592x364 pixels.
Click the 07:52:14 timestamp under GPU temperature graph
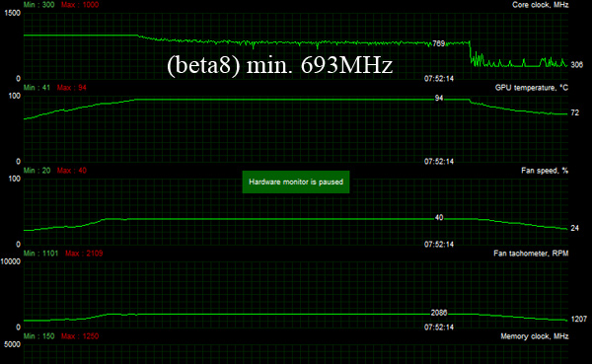(439, 162)
